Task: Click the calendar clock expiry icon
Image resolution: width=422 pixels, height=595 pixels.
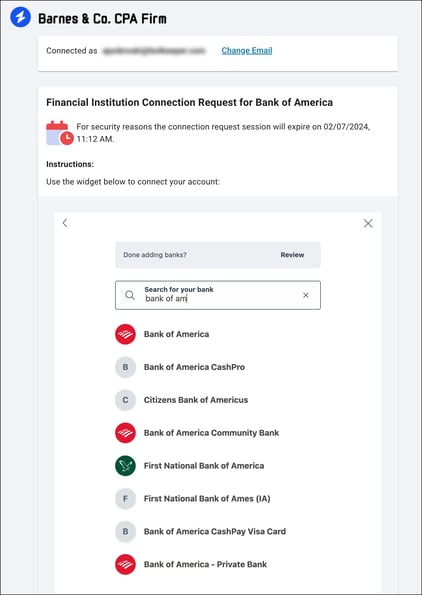Action: 60,133
